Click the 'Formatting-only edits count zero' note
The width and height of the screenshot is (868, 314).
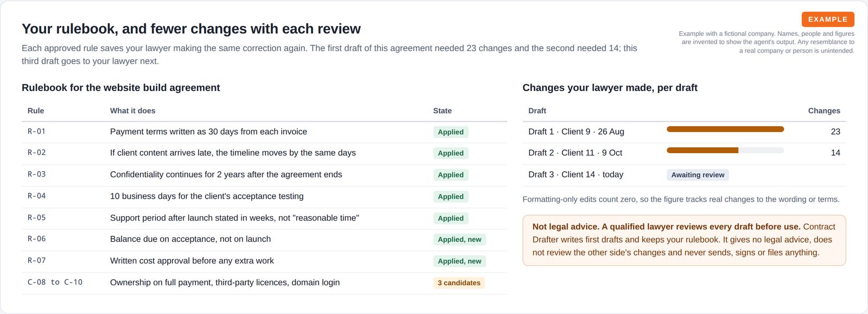click(x=681, y=199)
